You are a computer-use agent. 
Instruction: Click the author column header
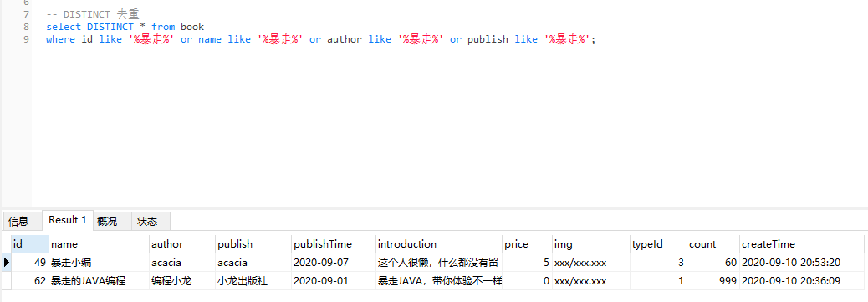tap(182, 243)
